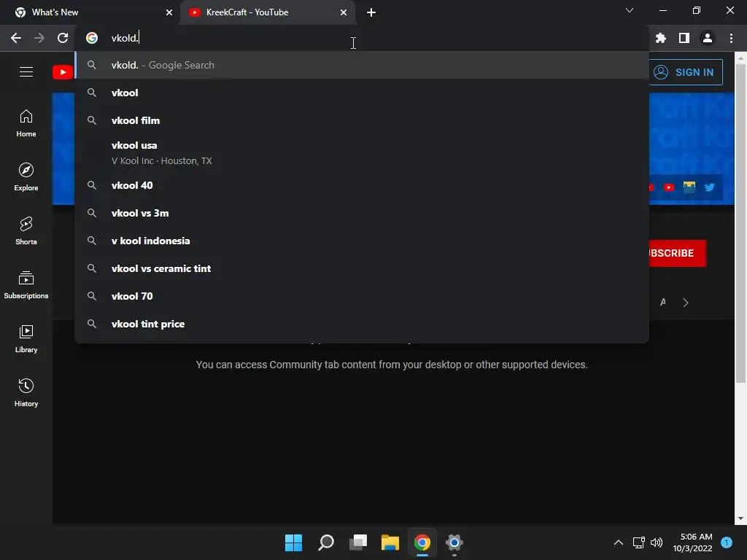Open the clock and date flyout
The image size is (747, 560).
693,542
